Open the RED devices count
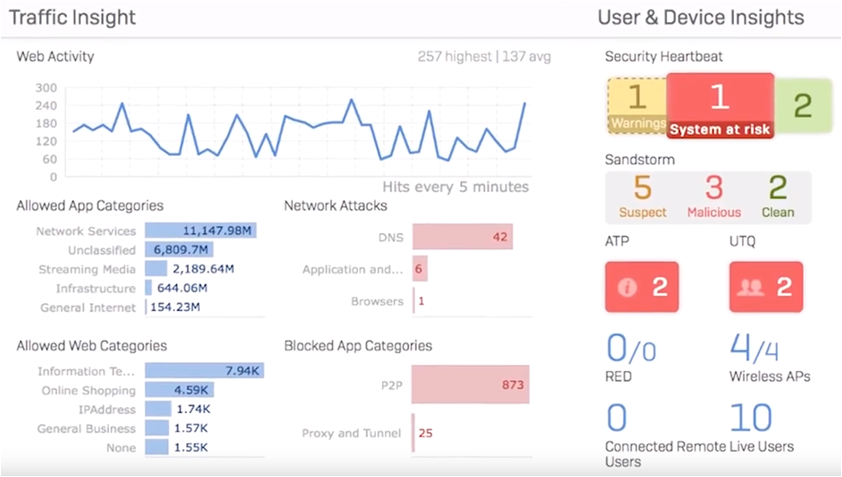 [x=631, y=349]
